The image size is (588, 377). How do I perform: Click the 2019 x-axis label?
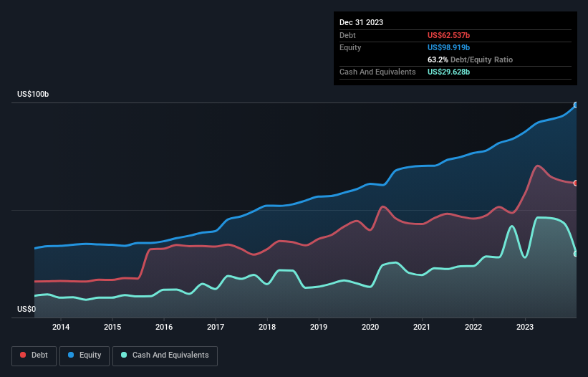pyautogui.click(x=319, y=327)
